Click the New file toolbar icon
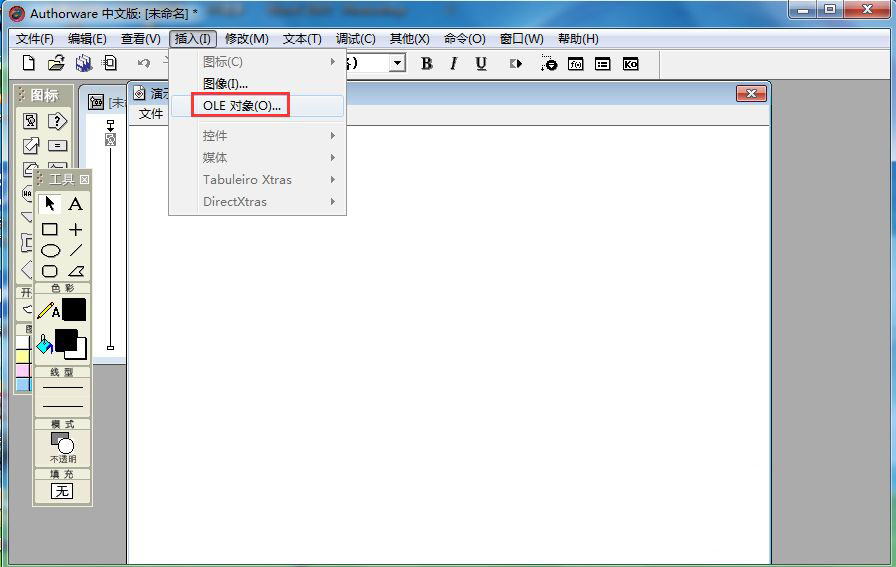This screenshot has height=567, width=896. coord(29,63)
